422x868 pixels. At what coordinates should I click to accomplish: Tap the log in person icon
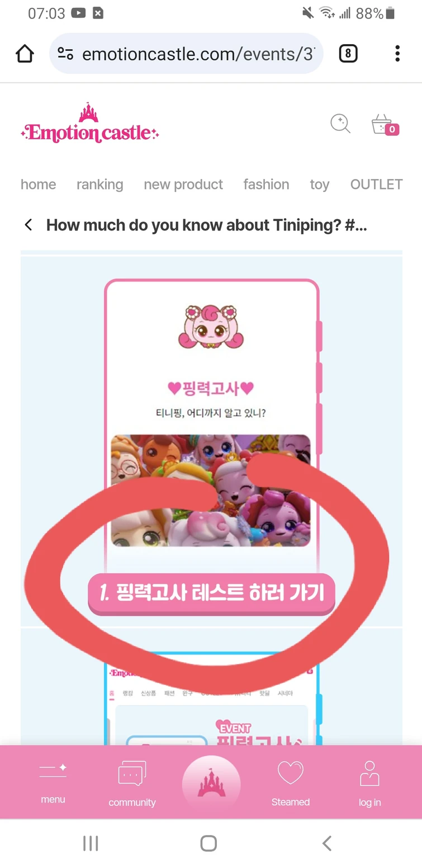point(369,783)
